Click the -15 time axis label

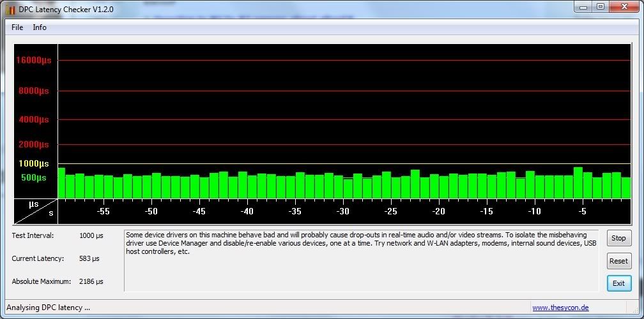pos(486,212)
